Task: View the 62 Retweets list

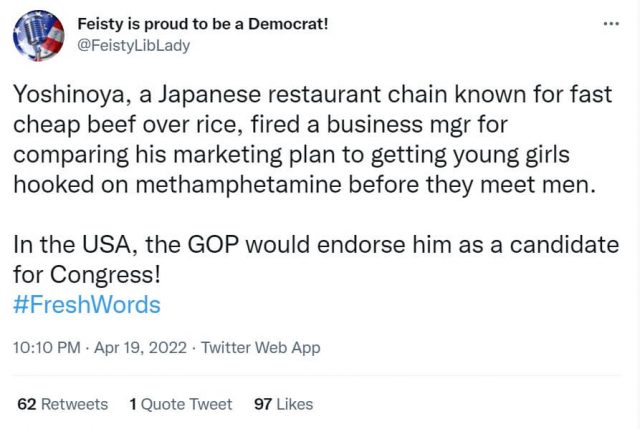Action: 63,404
